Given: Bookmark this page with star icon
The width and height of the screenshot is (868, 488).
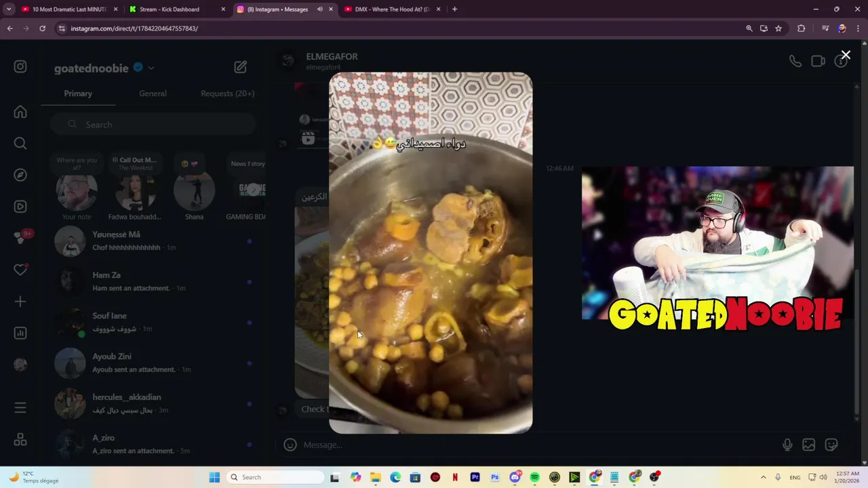Looking at the screenshot, I should click(778, 28).
